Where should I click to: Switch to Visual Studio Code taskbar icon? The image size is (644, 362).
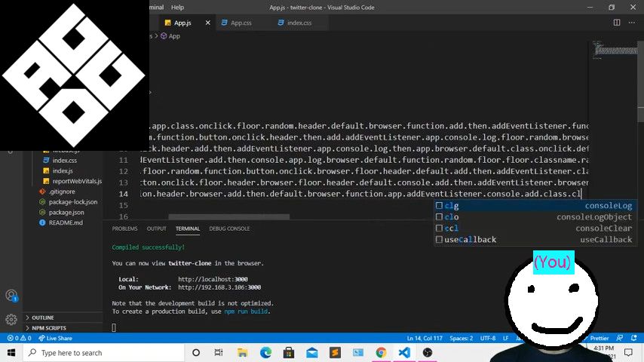pos(404,352)
